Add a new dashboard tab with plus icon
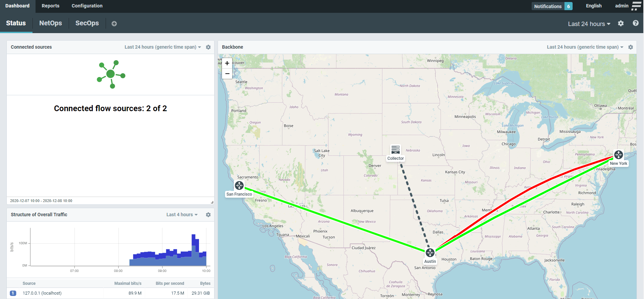 click(x=114, y=24)
